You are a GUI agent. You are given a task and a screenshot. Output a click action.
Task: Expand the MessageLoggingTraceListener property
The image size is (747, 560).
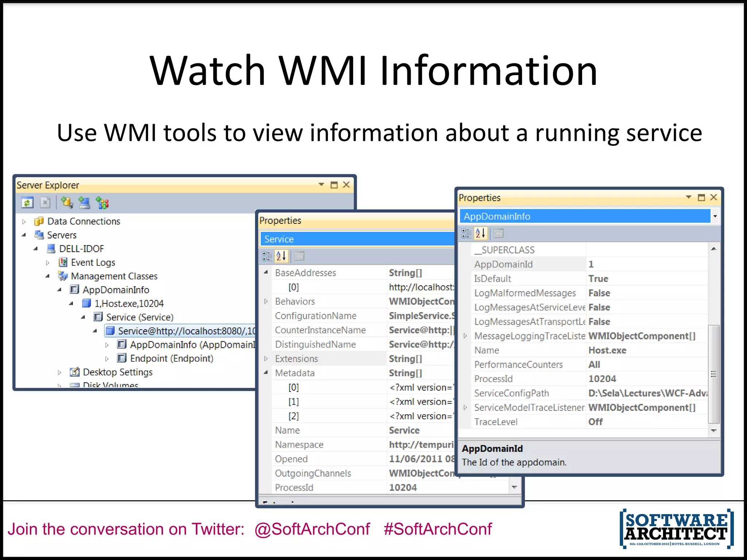pyautogui.click(x=465, y=335)
